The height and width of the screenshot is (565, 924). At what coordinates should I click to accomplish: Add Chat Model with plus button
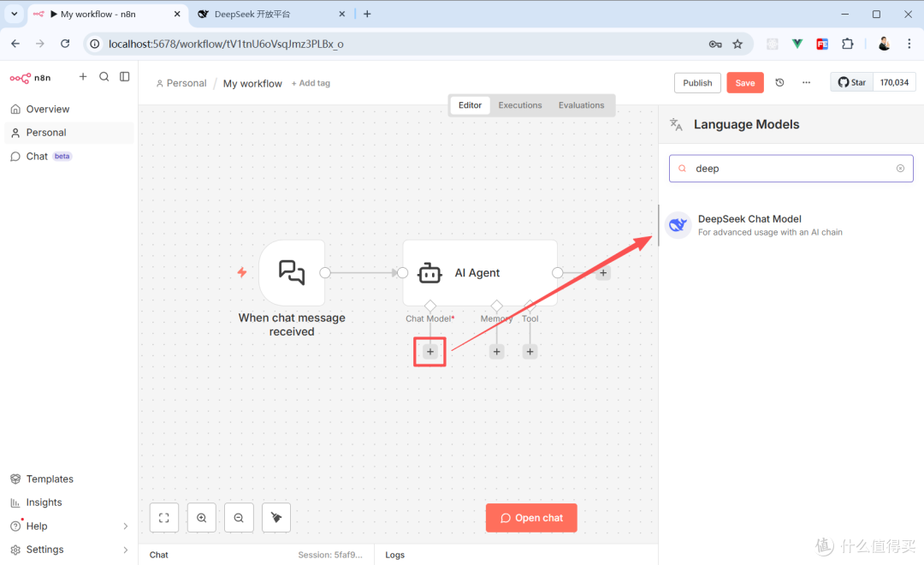[x=430, y=352]
